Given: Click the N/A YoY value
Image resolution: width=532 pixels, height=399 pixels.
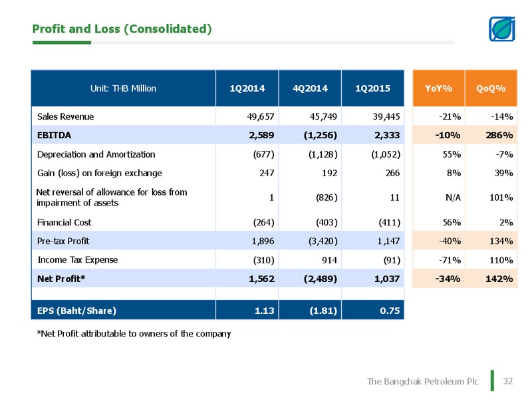Looking at the screenshot, I should [x=453, y=198].
